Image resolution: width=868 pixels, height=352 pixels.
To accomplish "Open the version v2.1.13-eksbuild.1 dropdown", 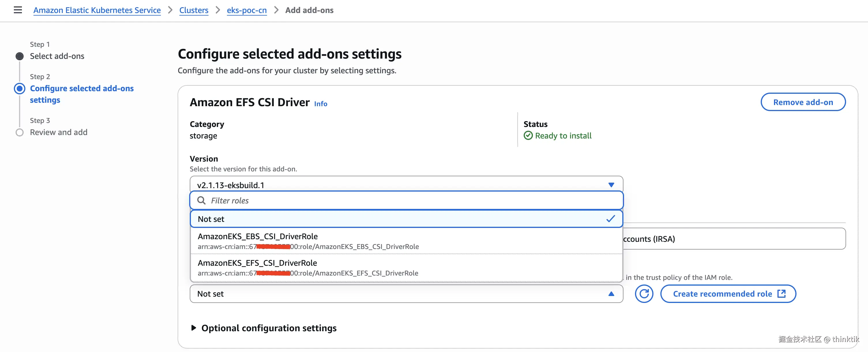I will pyautogui.click(x=406, y=185).
